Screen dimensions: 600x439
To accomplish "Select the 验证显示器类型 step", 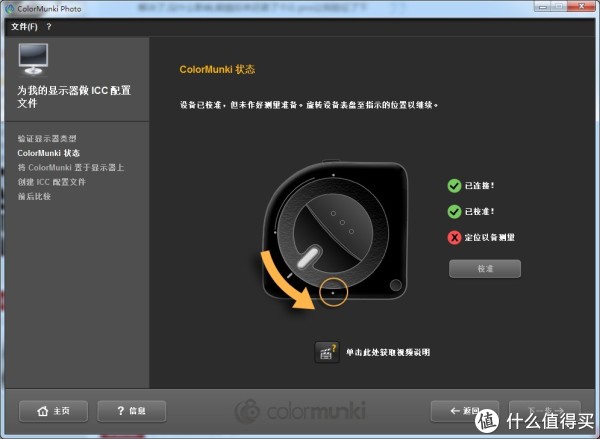I will [47, 139].
